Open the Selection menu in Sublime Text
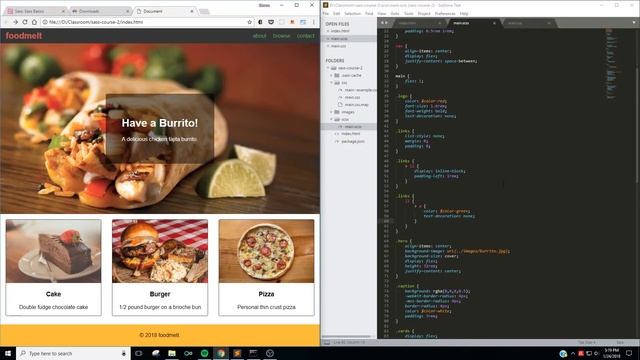The width and height of the screenshot is (640, 360). coord(352,13)
